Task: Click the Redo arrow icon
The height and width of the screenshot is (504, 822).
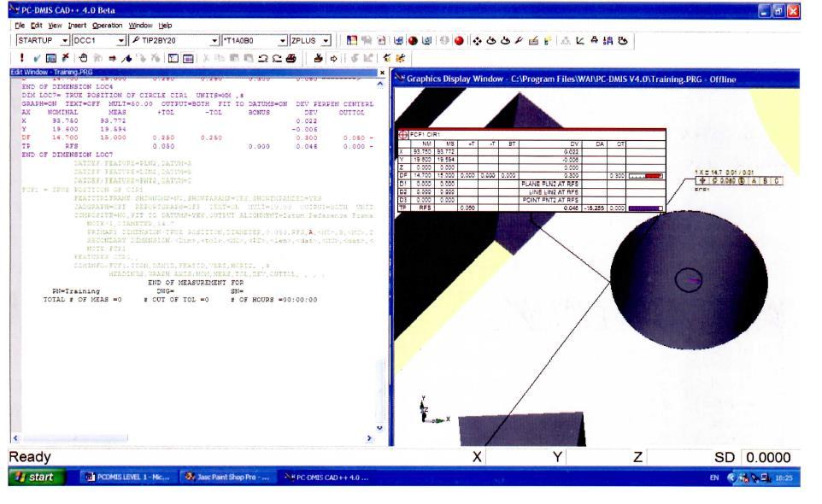Action: pyautogui.click(x=277, y=58)
